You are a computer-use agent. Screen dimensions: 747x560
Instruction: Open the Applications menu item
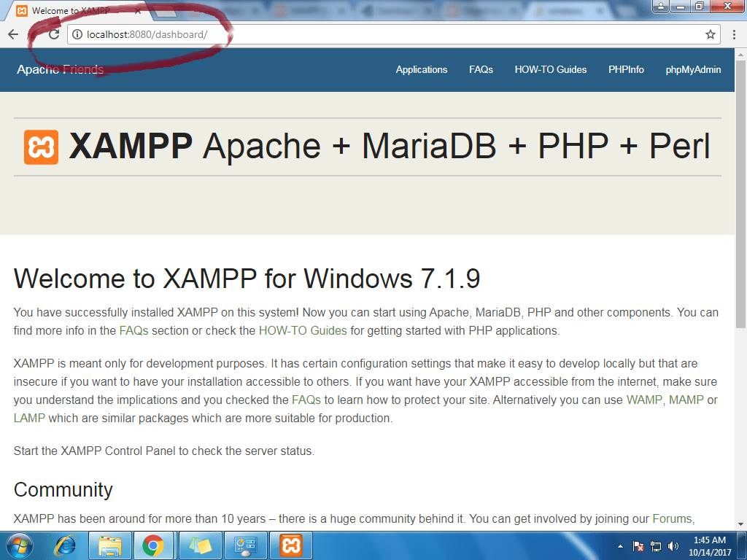tap(422, 69)
